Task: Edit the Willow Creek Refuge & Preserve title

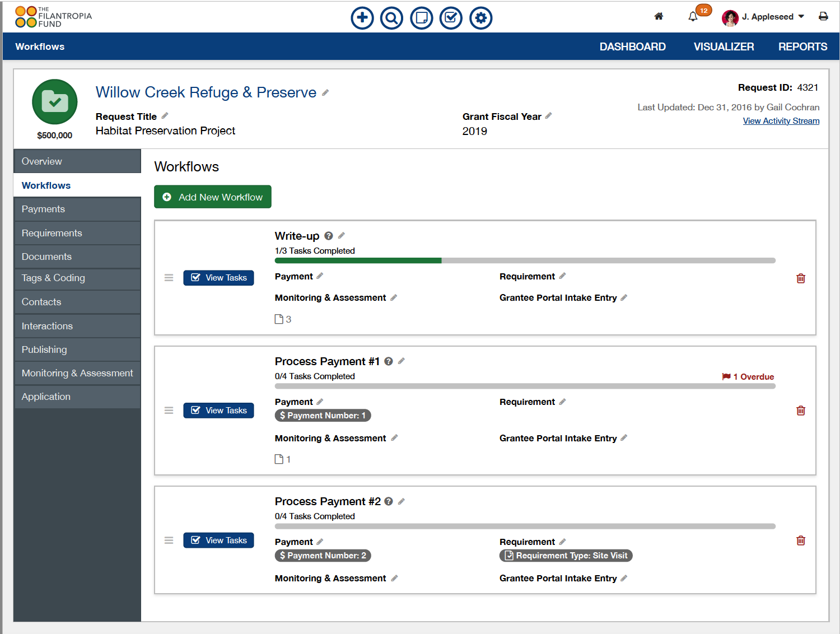Action: click(325, 92)
